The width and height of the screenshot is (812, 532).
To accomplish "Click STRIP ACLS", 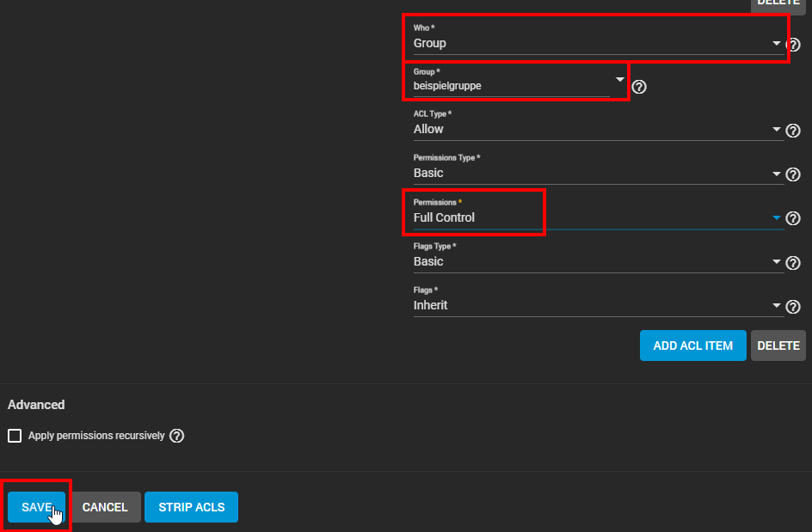I will 191,507.
